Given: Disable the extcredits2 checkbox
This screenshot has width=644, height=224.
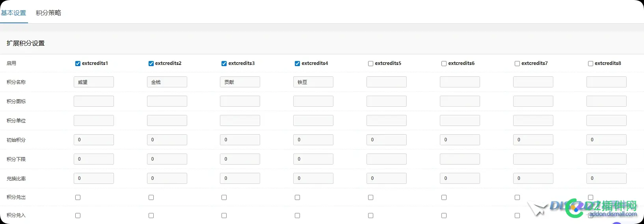Looking at the screenshot, I should pos(151,63).
